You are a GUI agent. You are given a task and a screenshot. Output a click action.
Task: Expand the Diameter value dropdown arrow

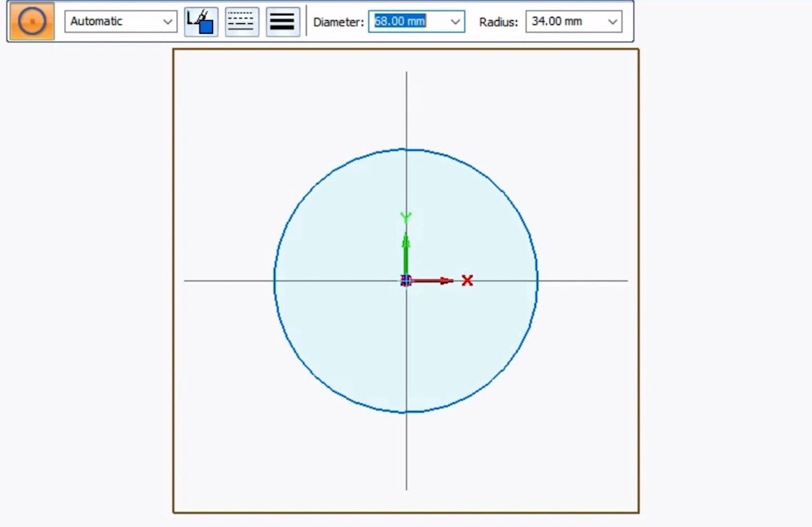click(x=455, y=22)
